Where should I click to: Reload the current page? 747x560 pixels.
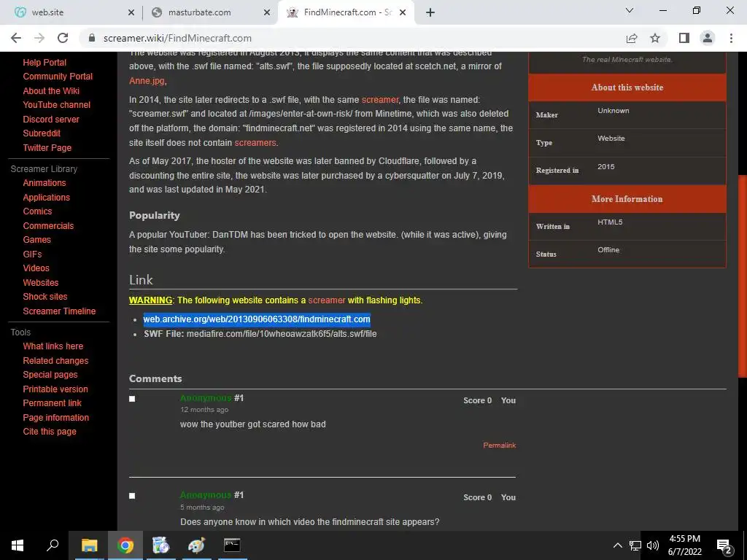tap(63, 38)
